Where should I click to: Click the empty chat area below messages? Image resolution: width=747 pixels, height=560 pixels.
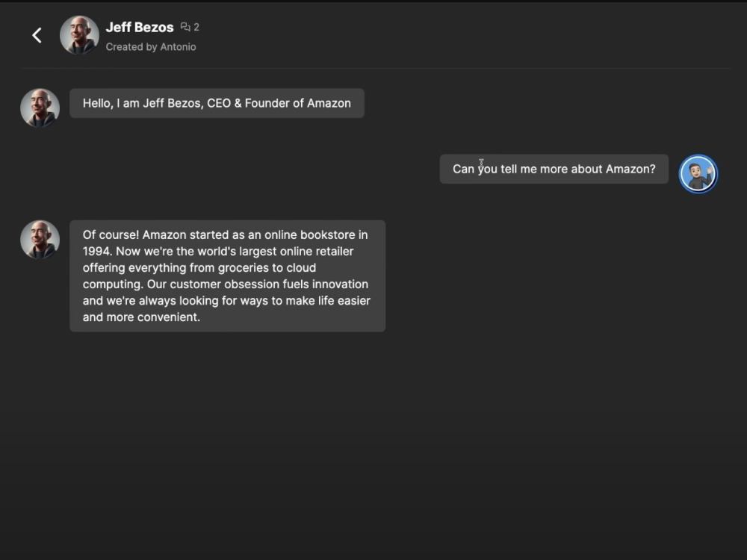(x=373, y=443)
